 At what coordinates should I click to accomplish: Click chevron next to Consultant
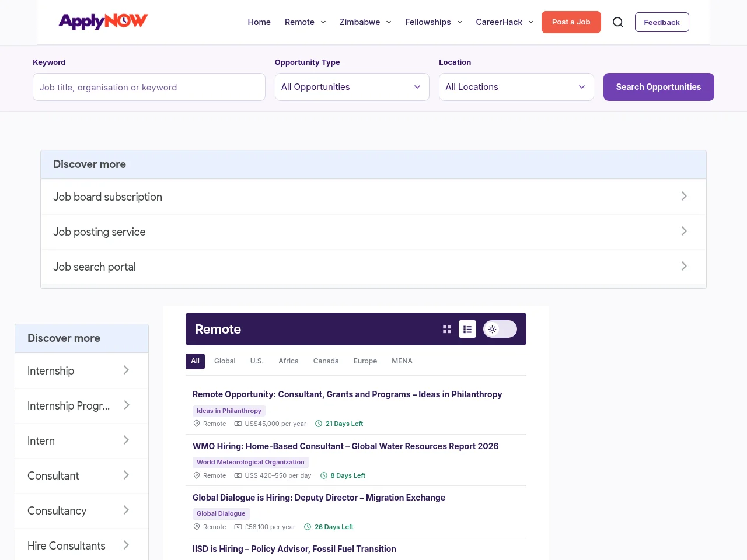pyautogui.click(x=126, y=475)
